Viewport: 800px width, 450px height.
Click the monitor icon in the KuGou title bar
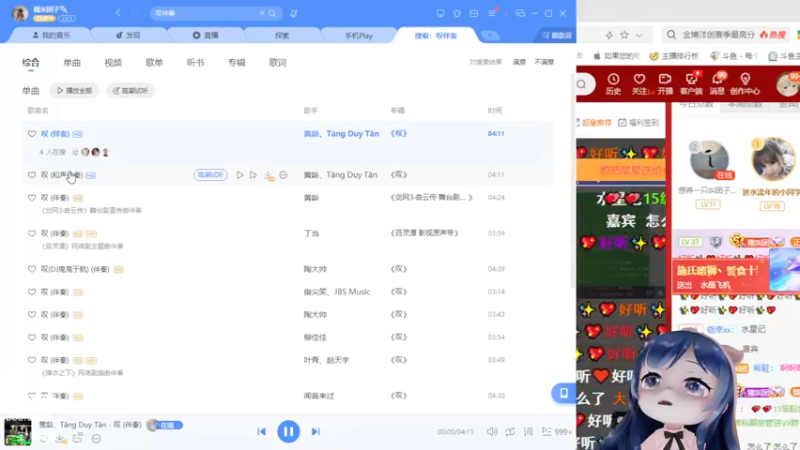440,13
